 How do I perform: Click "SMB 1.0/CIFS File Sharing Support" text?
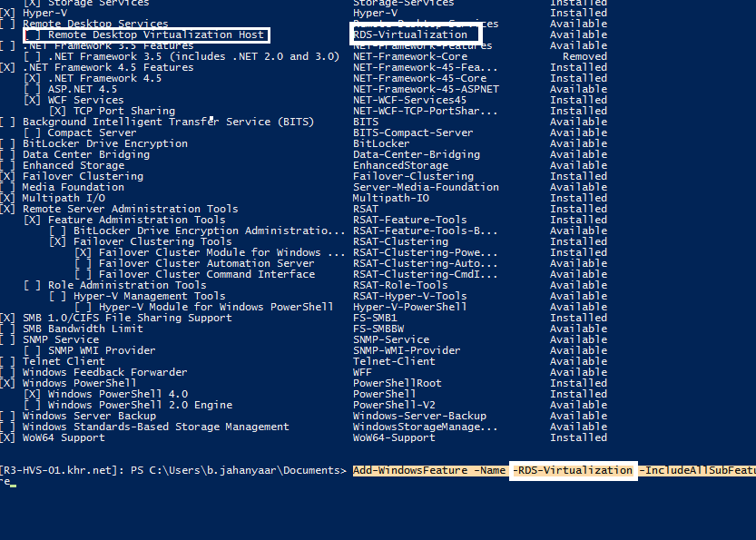click(127, 318)
